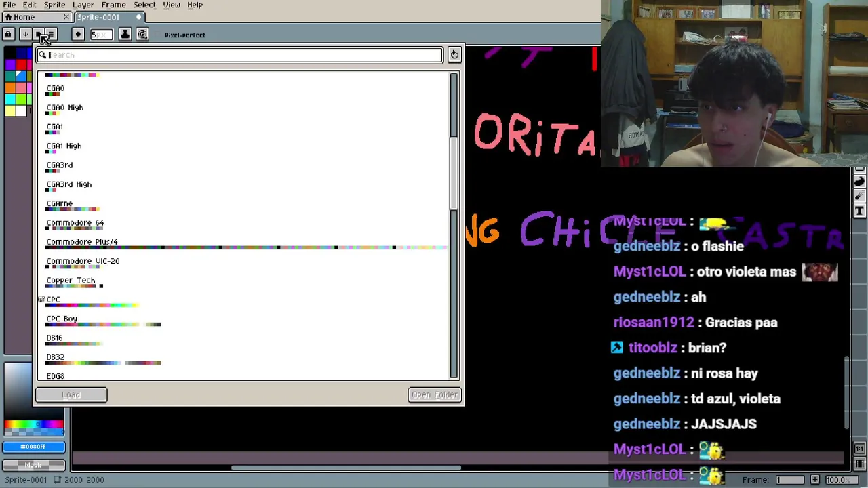Click the rainbow hue slider
The height and width of the screenshot is (488, 868).
[x=33, y=426]
